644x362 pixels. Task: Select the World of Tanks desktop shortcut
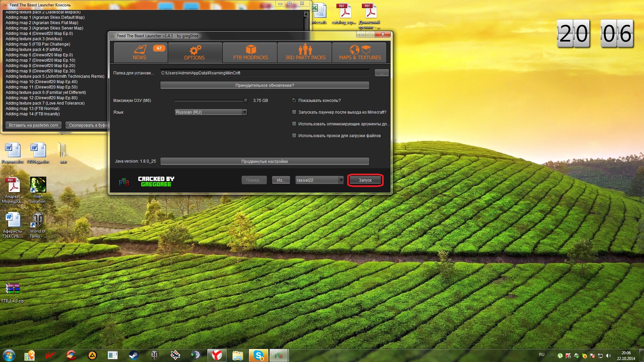coord(38,225)
